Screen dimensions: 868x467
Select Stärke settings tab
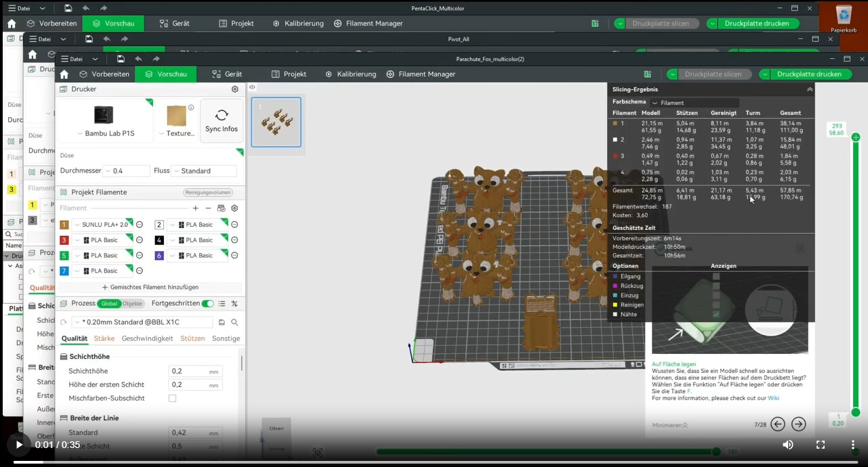point(104,338)
